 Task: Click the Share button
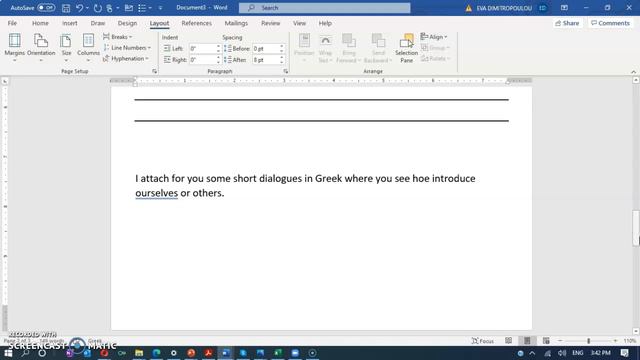[567, 23]
